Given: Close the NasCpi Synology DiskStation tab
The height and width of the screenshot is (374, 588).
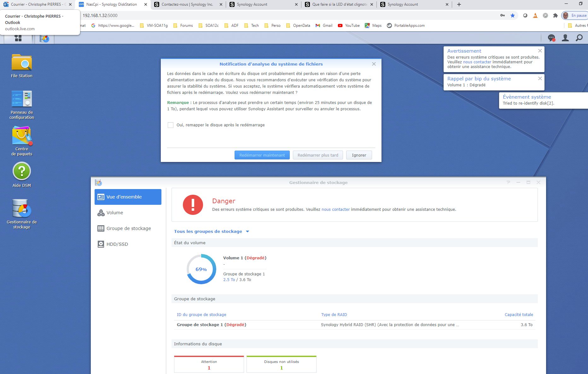Looking at the screenshot, I should (x=146, y=4).
